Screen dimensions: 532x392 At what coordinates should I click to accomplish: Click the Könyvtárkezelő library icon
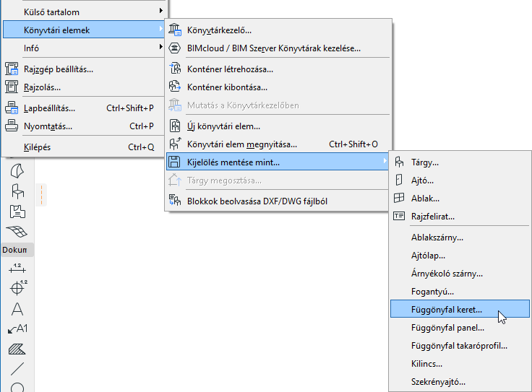(175, 30)
